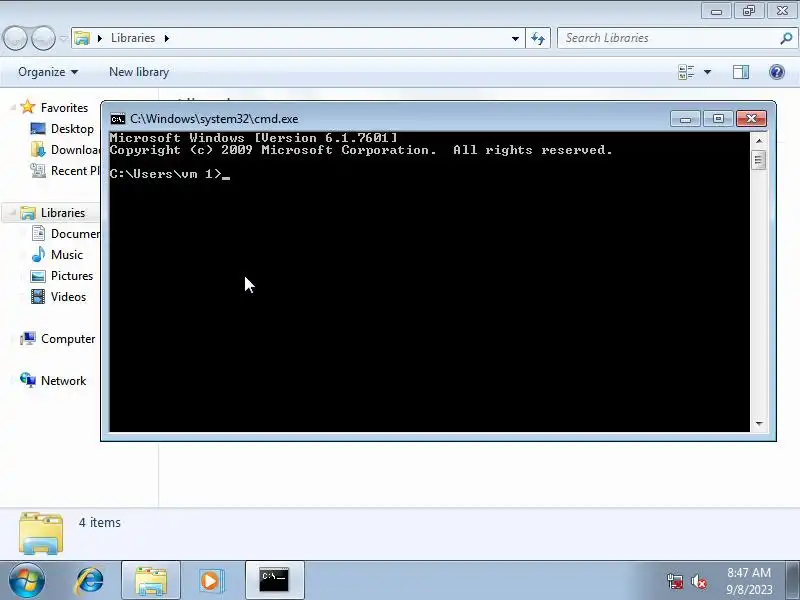Click cmd scrollbar up arrow
Image resolution: width=800 pixels, height=600 pixels.
[x=759, y=140]
